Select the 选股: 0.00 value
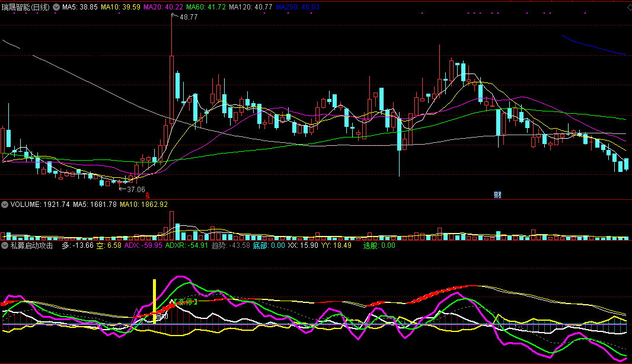This screenshot has height=364, width=632. click(379, 245)
